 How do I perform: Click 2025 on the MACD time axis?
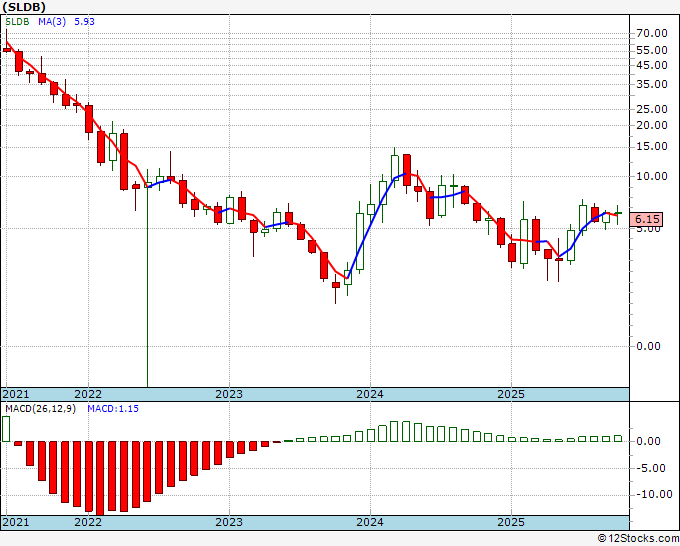click(x=511, y=522)
